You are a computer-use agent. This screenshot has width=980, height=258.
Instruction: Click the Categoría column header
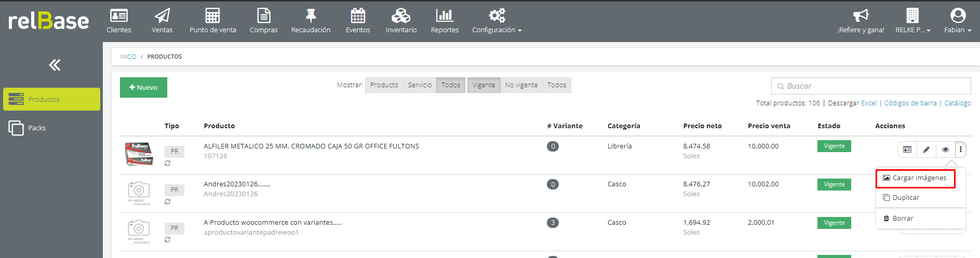point(624,126)
